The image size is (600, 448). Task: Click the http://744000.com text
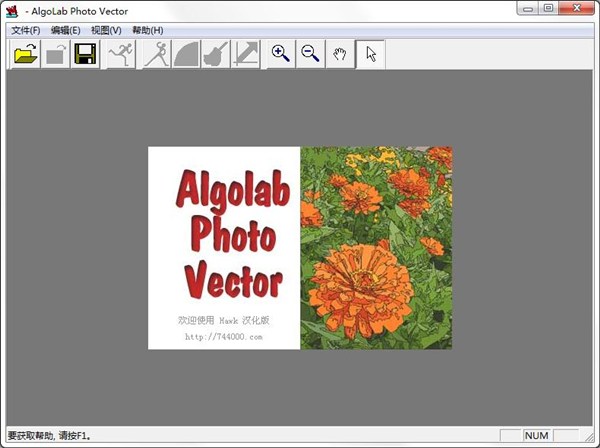[x=224, y=337]
